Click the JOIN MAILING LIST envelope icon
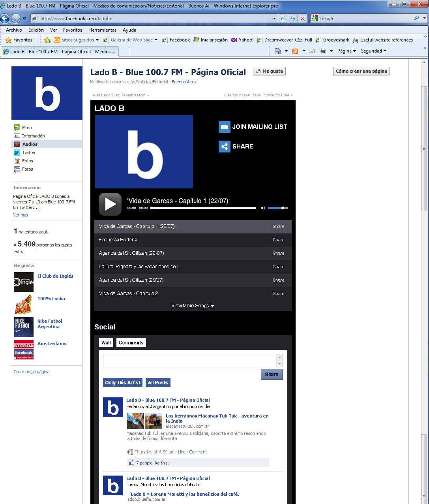Viewport: 429px width, 504px height. 225,127
